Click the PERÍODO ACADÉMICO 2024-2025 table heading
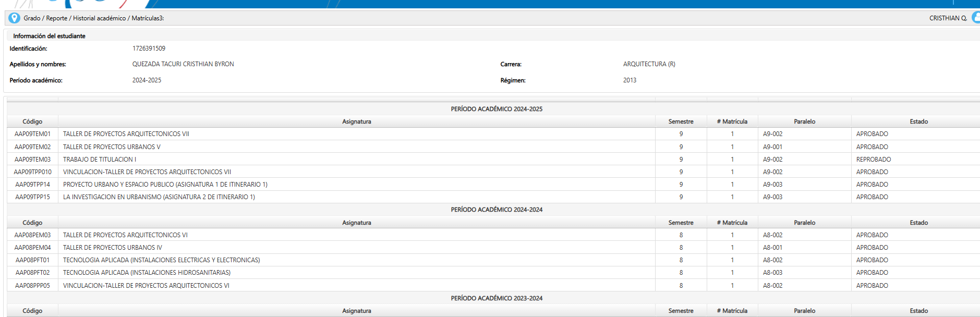This screenshot has height=317, width=980. point(497,109)
